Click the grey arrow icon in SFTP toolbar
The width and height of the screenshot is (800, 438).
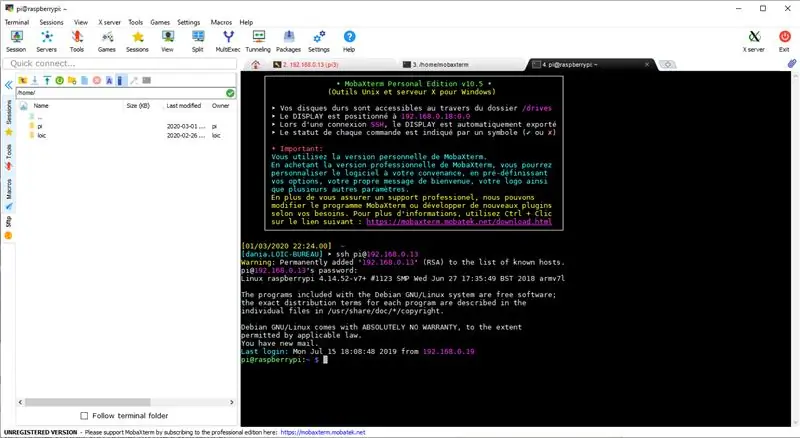click(x=134, y=80)
